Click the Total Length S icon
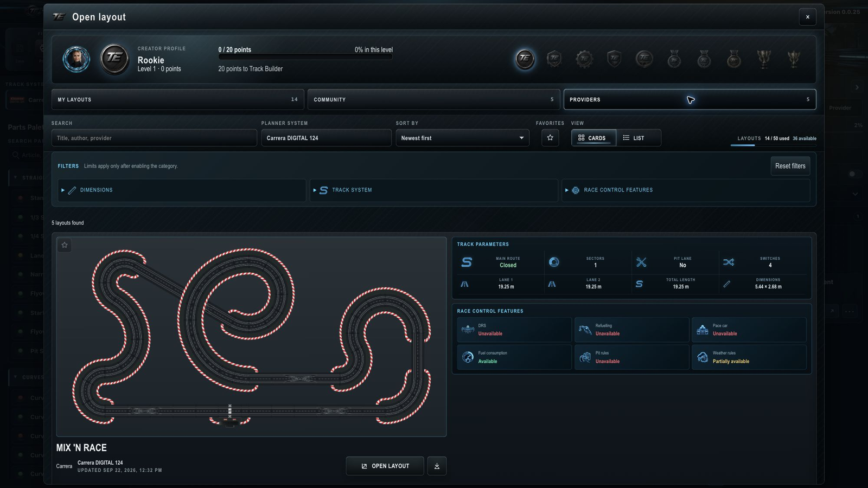Viewport: 868px width, 488px height. coord(639,284)
